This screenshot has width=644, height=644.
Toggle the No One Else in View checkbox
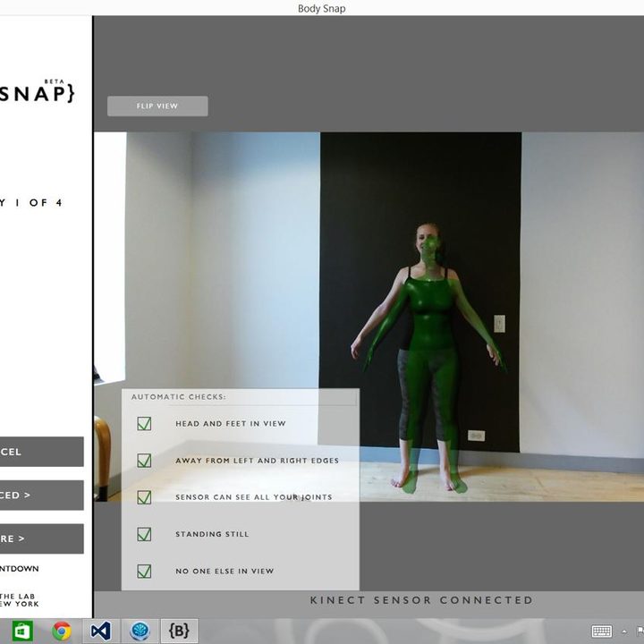coord(144,571)
